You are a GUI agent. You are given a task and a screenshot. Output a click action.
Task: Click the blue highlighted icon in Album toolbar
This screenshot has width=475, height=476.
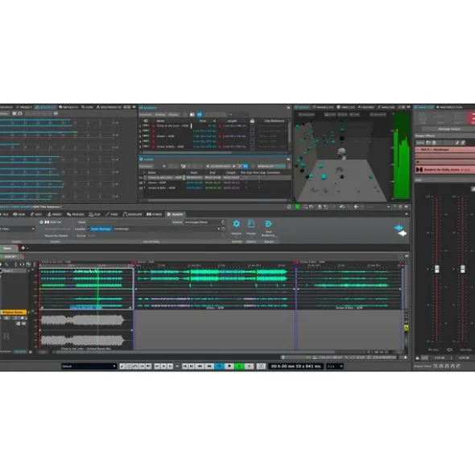246,166
